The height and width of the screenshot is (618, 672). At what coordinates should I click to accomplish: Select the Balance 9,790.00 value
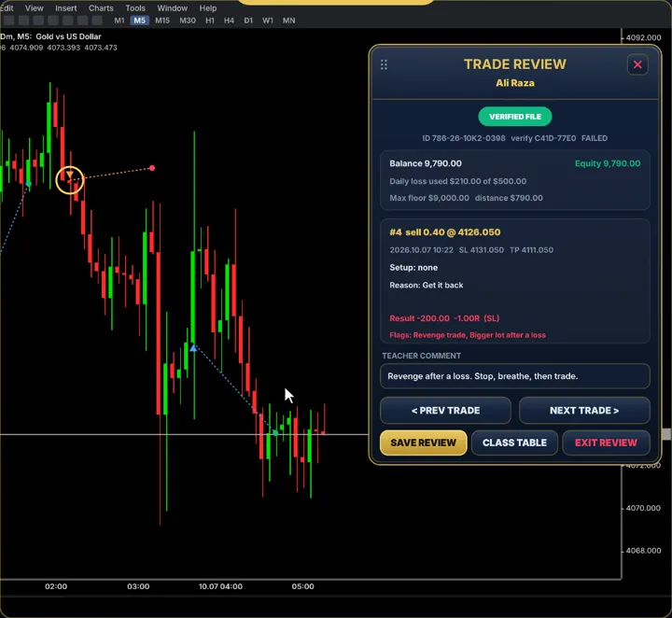[426, 163]
